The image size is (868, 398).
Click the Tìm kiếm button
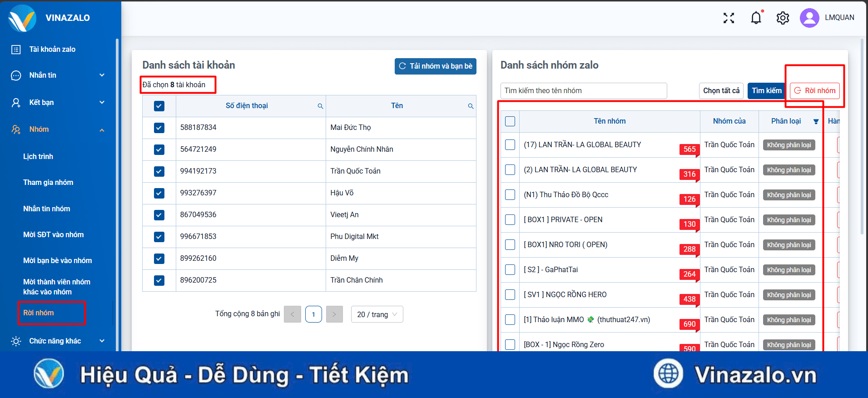click(x=767, y=91)
